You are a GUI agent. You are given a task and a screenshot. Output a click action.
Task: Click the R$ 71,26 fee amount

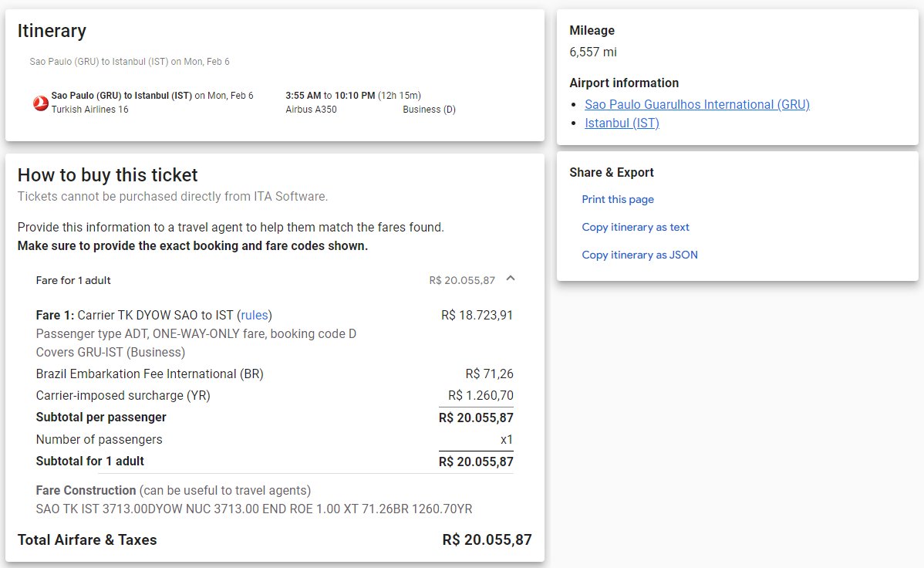coord(489,374)
